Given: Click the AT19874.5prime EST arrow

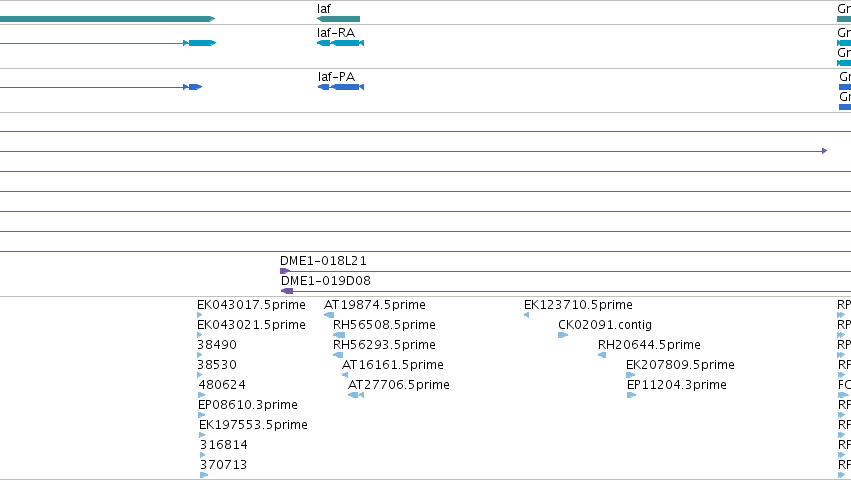Looking at the screenshot, I should point(329,315).
